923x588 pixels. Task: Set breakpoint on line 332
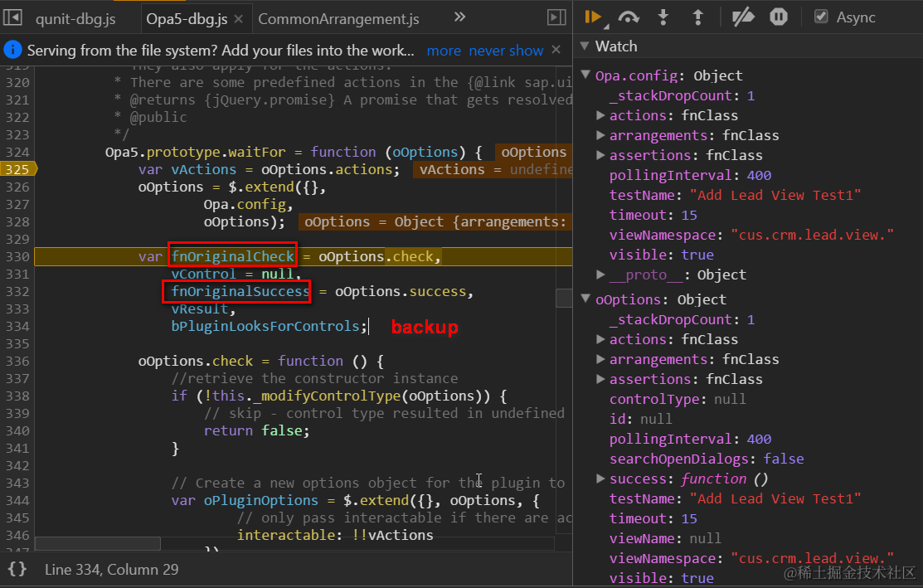point(17,291)
